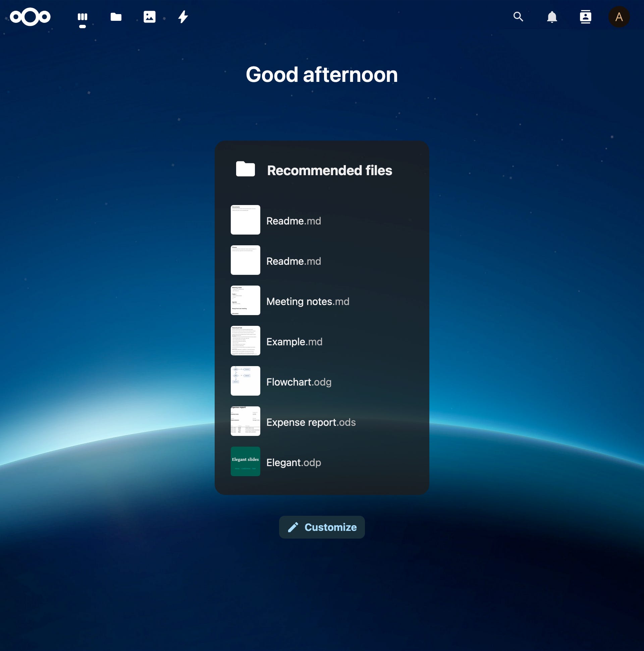Open Example.md file
Viewport: 644px width, 651px height.
click(x=294, y=342)
